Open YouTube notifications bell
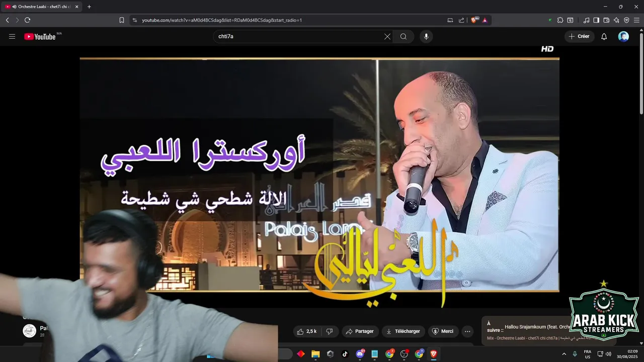This screenshot has width=644, height=362. pos(604,36)
